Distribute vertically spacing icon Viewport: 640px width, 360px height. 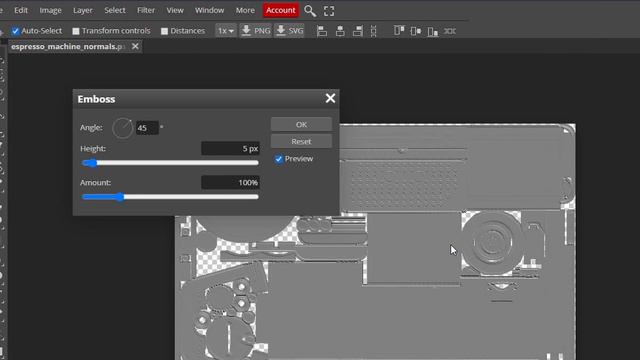coord(373,31)
